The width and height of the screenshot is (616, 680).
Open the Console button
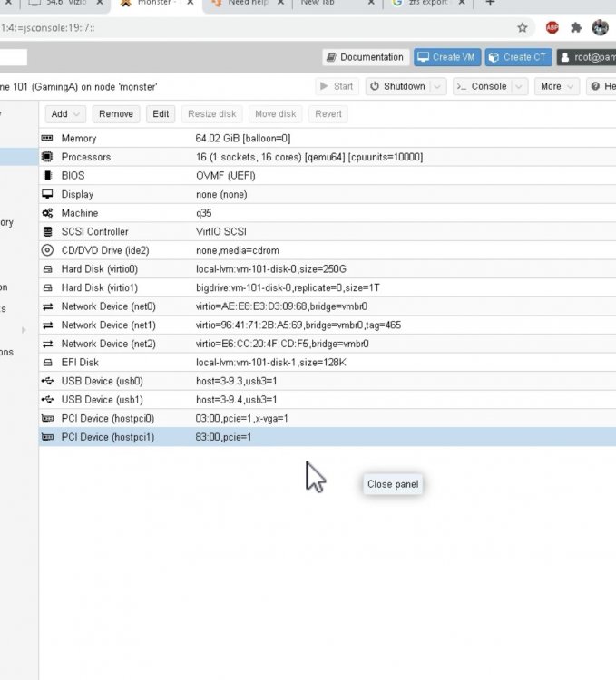tap(483, 86)
